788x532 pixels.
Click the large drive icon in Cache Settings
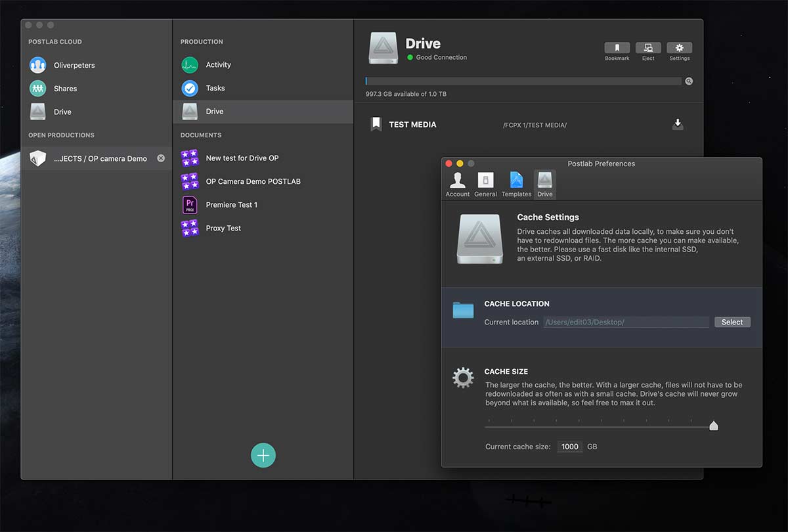tap(480, 239)
